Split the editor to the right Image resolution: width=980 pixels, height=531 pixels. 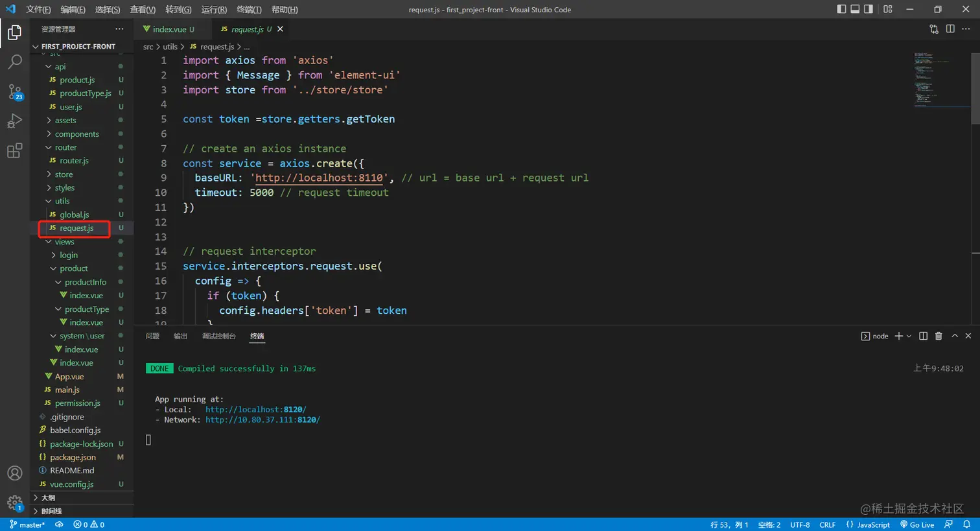point(950,29)
